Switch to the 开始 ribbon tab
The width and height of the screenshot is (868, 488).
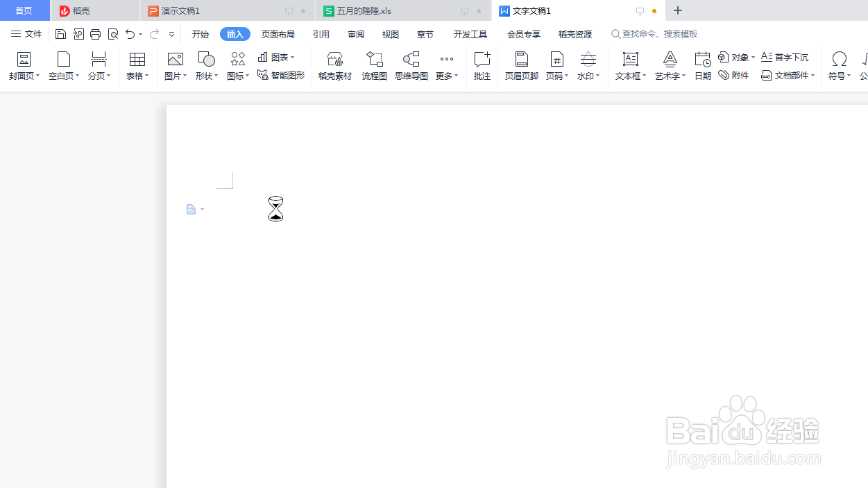(x=201, y=34)
